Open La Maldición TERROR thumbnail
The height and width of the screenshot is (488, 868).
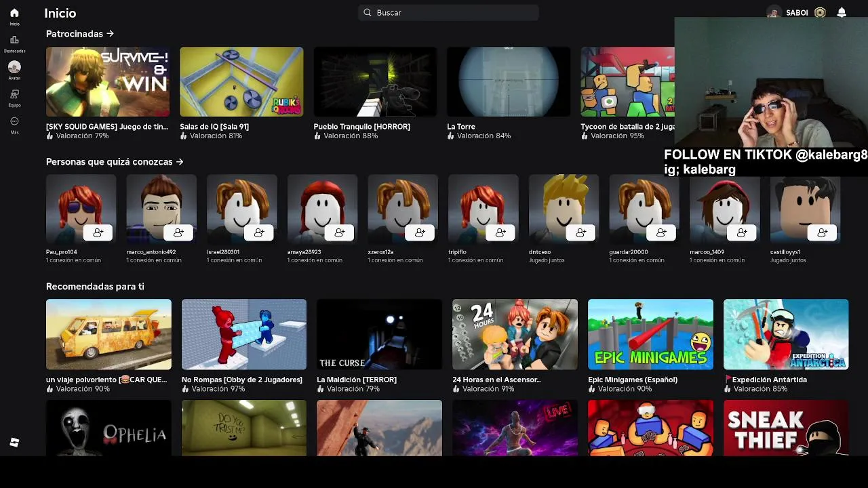(x=379, y=334)
